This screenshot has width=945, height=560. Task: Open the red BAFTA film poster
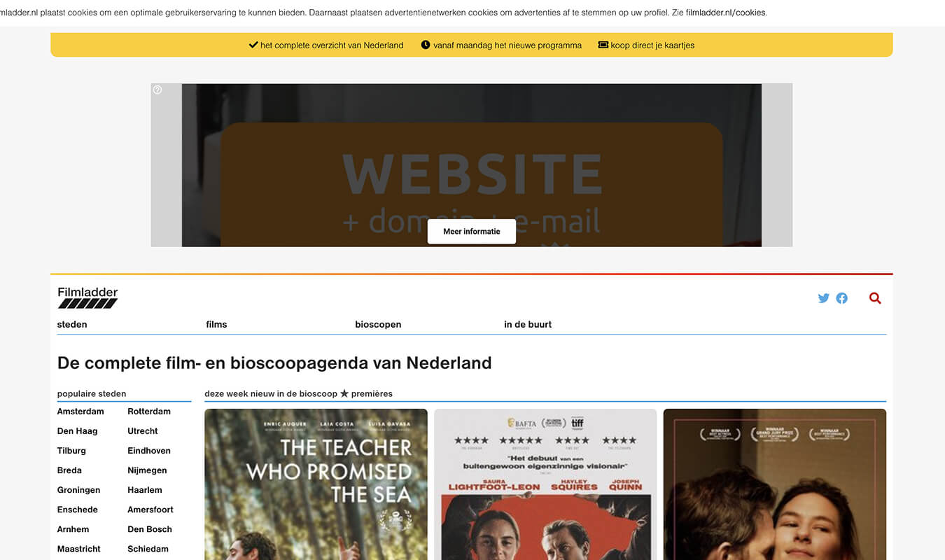[x=545, y=484]
